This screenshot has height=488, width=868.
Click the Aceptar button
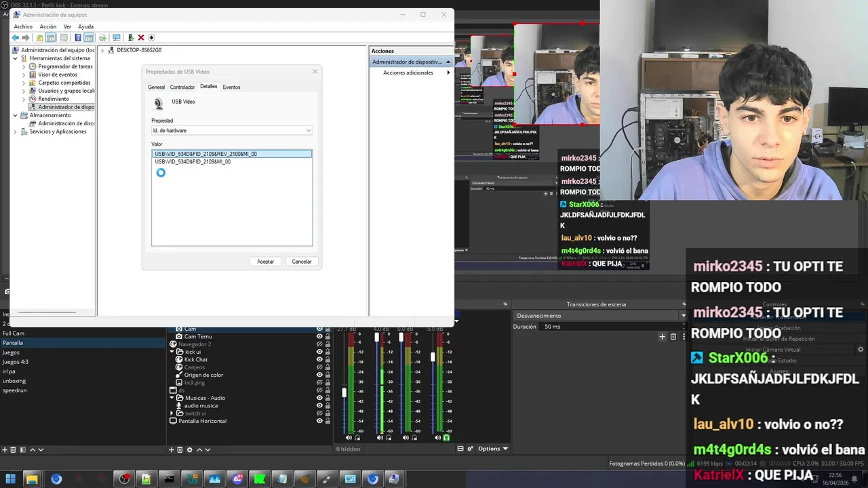[x=265, y=262]
